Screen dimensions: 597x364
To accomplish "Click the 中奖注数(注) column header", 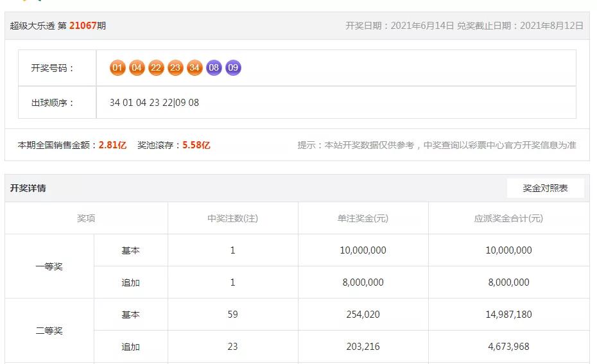I will click(232, 218).
